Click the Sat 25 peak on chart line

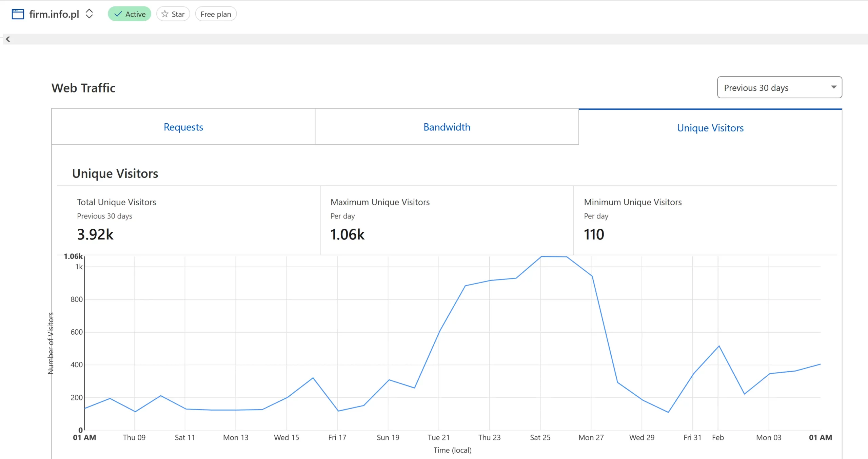[x=541, y=257]
